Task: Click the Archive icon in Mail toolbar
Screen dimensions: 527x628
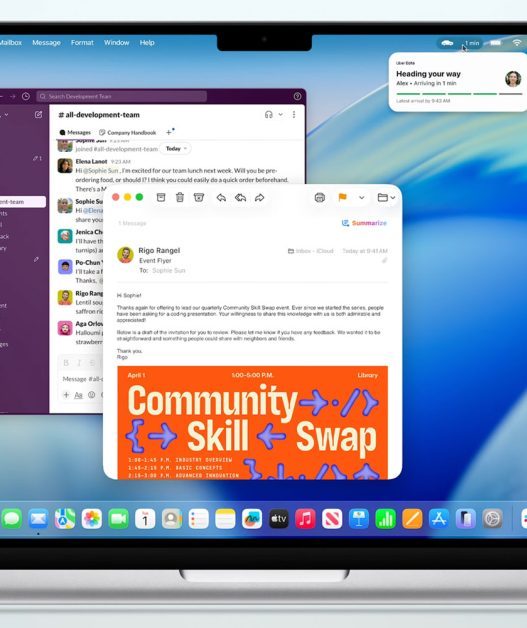Action: tap(161, 197)
